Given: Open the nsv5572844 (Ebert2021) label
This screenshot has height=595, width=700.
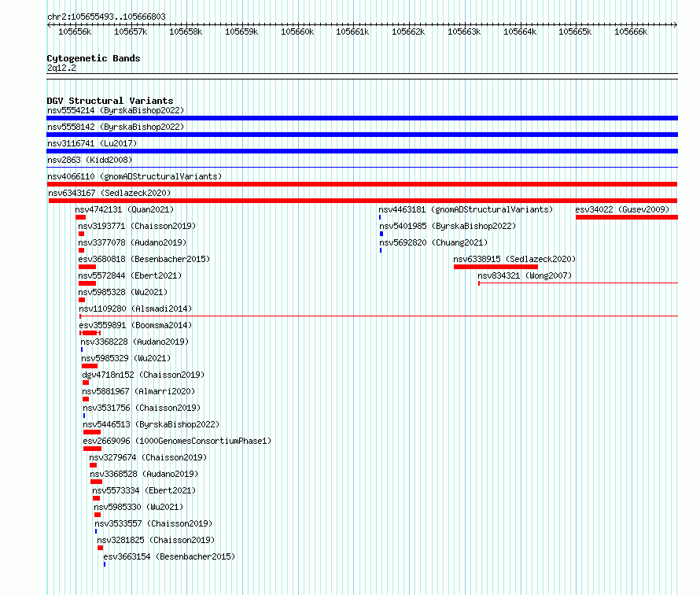Looking at the screenshot, I should pos(130,275).
